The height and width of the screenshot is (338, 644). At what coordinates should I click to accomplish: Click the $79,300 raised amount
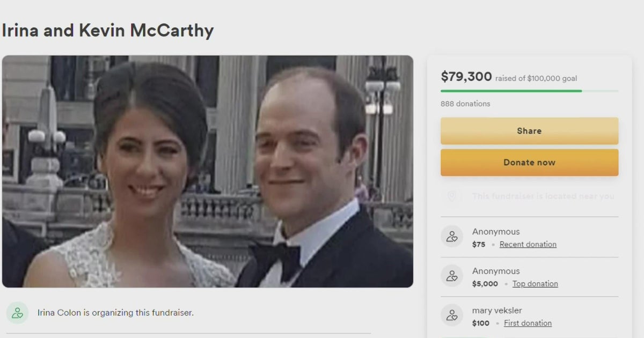[x=466, y=77]
